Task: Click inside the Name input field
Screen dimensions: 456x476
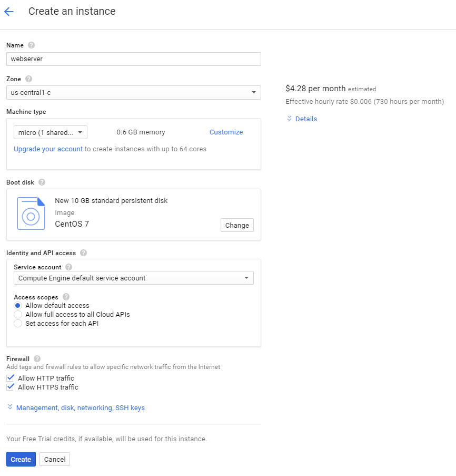Action: tap(133, 59)
